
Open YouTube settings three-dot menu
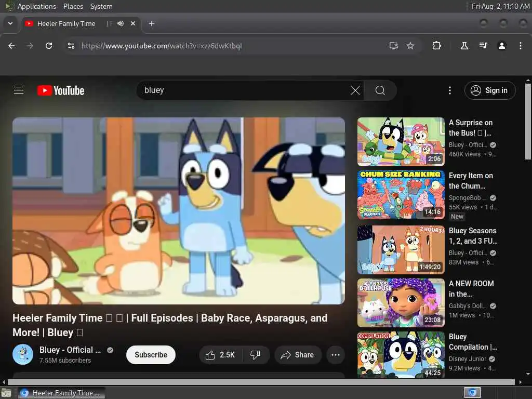[x=450, y=90]
